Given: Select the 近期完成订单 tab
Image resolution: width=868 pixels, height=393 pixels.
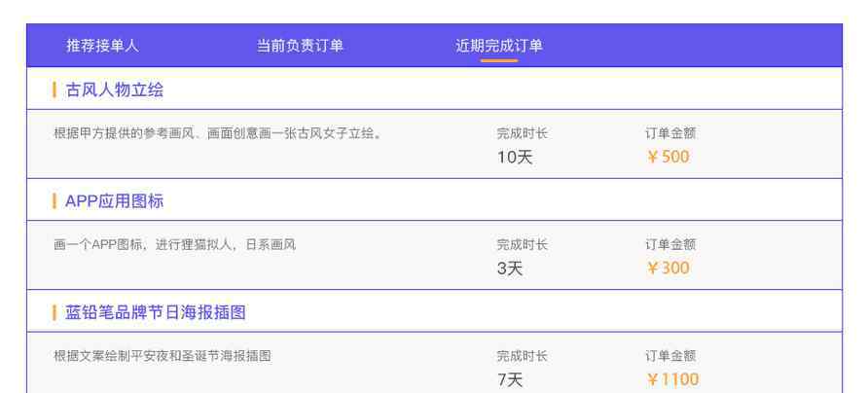Looking at the screenshot, I should pos(499,46).
